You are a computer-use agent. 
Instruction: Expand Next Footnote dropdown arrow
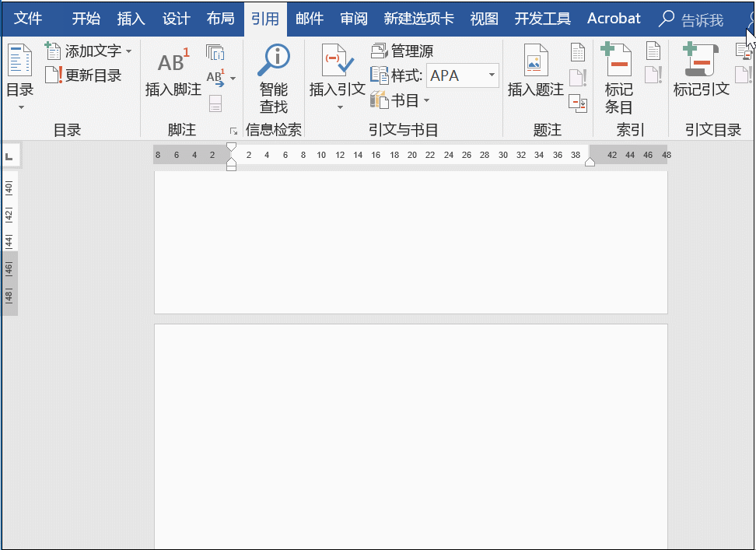[x=233, y=78]
